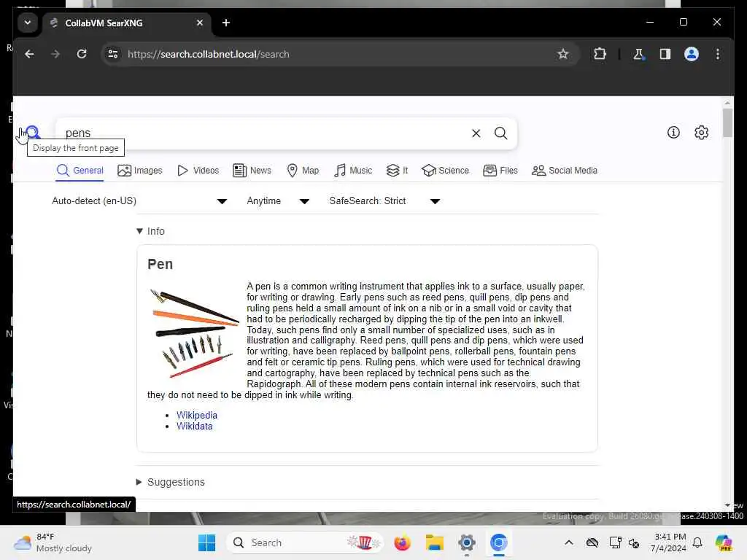Switch to the Files category tab

500,171
